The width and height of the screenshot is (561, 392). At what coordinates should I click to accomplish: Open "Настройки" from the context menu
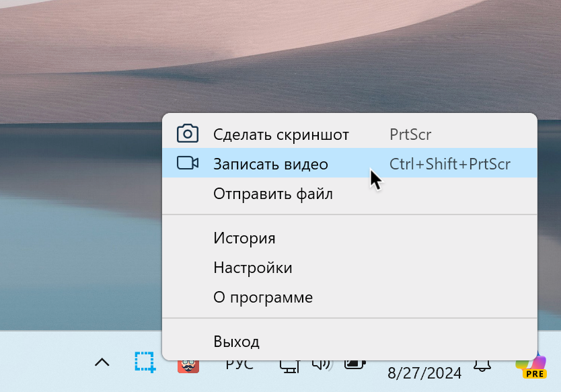coord(253,267)
